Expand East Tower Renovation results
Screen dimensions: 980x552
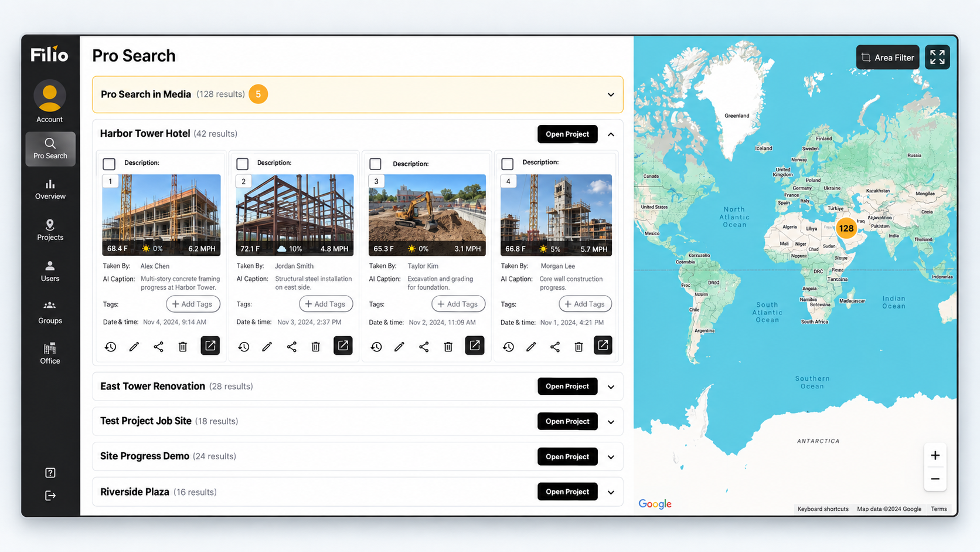click(611, 387)
